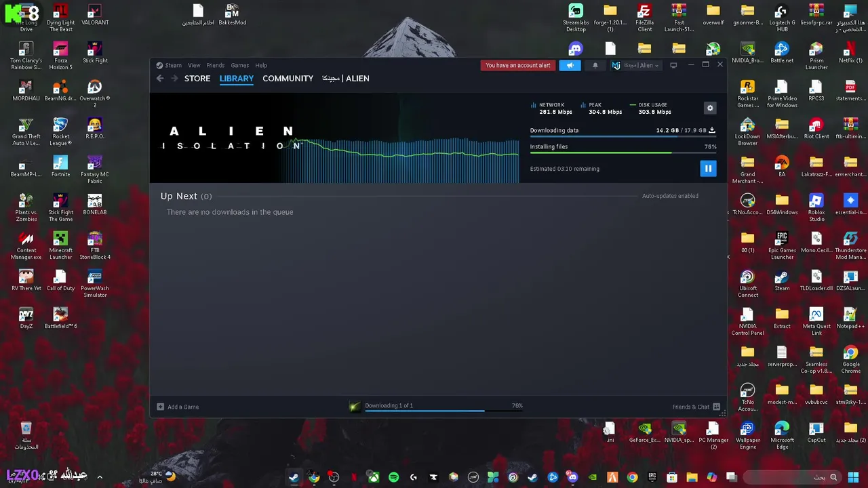868x488 pixels.
Task: Open the View menu in Steam
Action: tap(194, 65)
